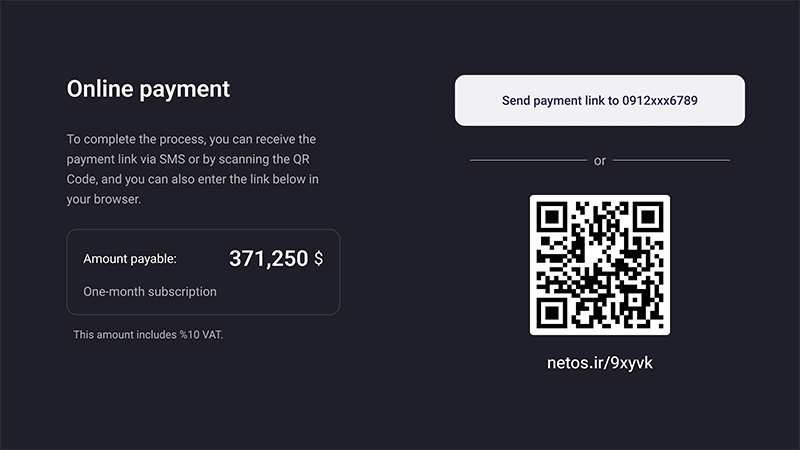The height and width of the screenshot is (450, 800).
Task: Click the small alignment square in QR code
Action: tap(635, 299)
